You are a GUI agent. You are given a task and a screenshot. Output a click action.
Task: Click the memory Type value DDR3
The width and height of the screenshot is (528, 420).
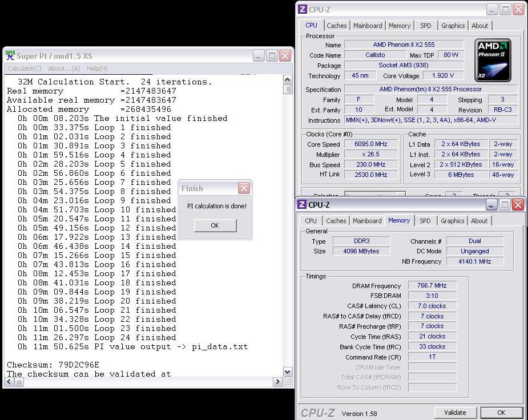361,241
